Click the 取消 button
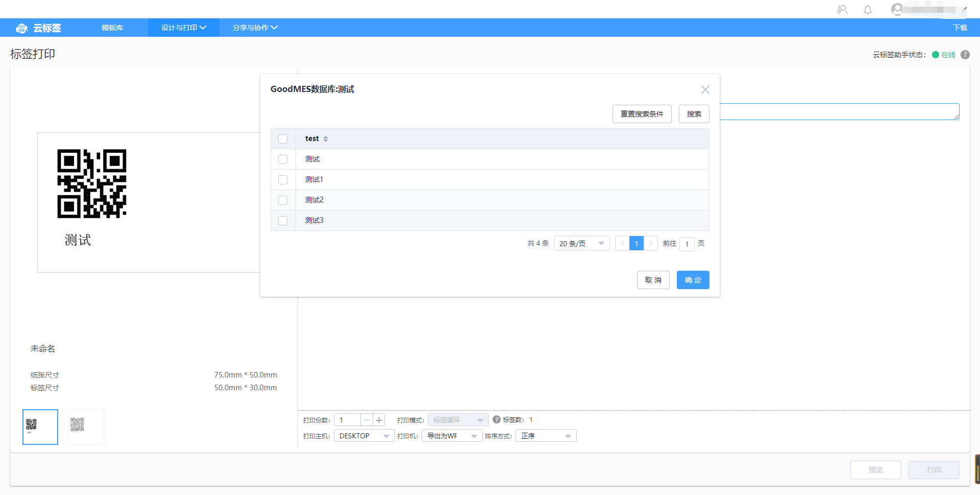The width and height of the screenshot is (980, 495). point(653,280)
